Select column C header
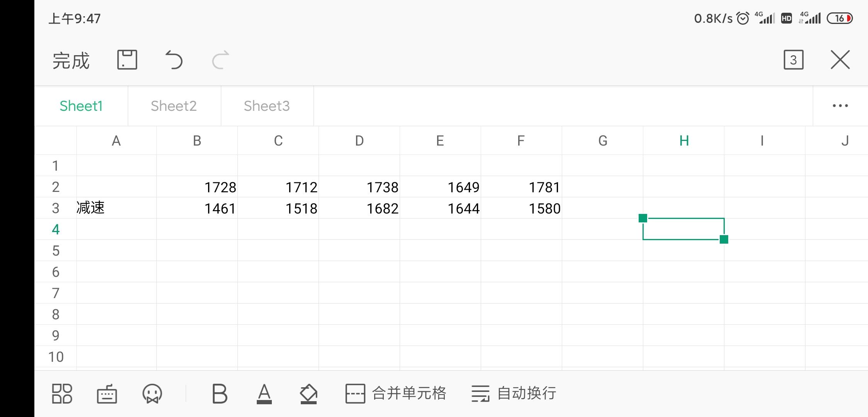 pyautogui.click(x=278, y=141)
